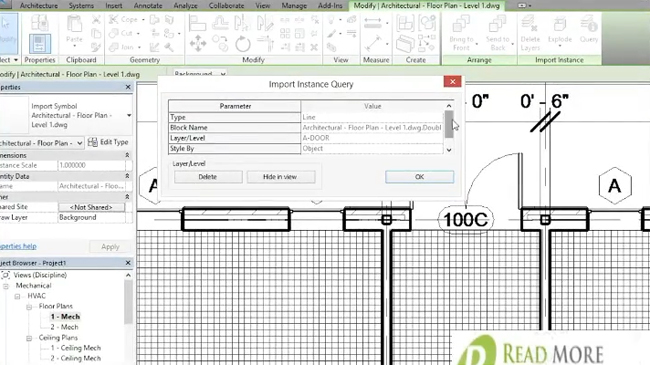Click the Project Browser vertical scrollbar
The width and height of the screenshot is (650, 365).
click(x=129, y=302)
